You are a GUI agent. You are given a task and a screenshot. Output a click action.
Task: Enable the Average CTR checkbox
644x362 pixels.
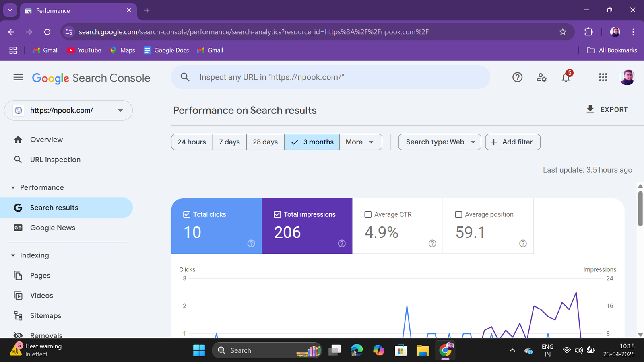368,214
